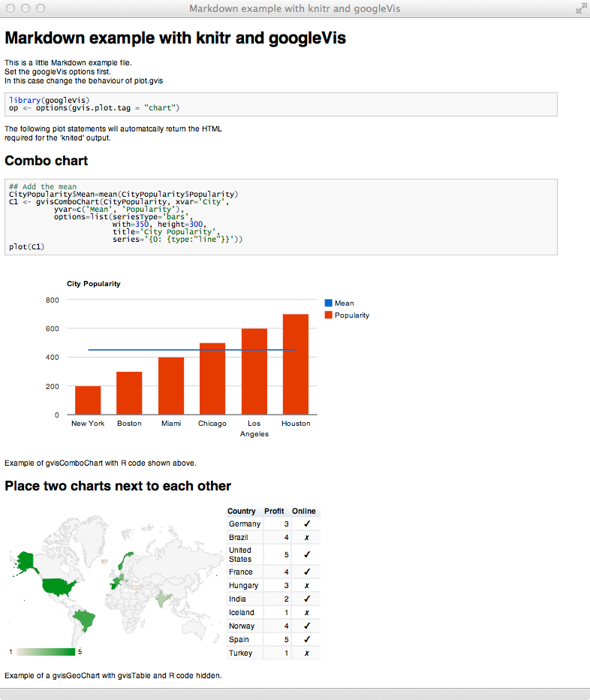The image size is (590, 700).
Task: Click the Miami bar in chart
Action: 171,386
